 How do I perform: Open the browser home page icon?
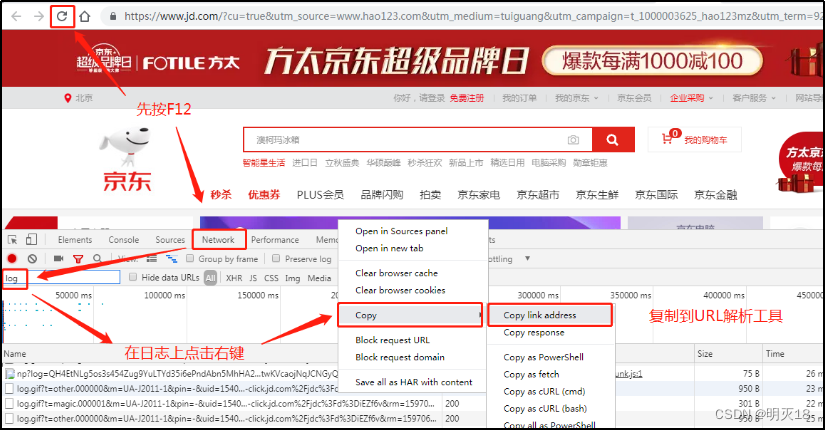85,16
